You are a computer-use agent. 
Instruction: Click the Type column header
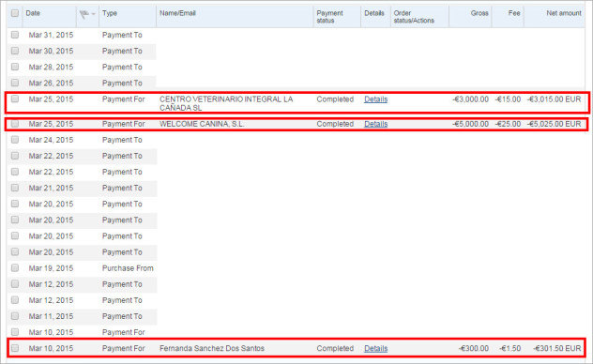coord(110,13)
